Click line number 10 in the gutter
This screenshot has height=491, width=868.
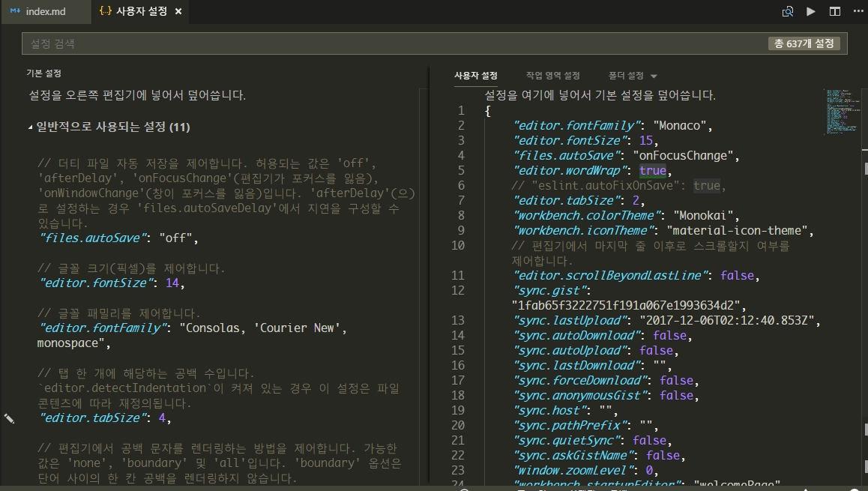click(458, 245)
